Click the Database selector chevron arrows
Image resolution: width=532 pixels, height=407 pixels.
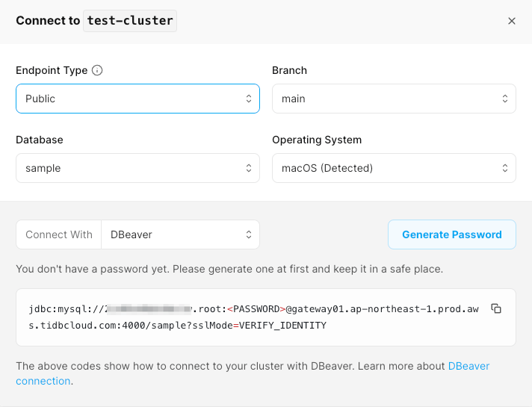pyautogui.click(x=249, y=168)
